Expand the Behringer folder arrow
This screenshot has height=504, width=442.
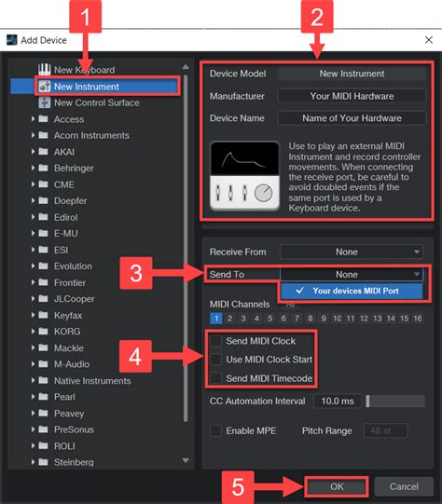coord(33,168)
